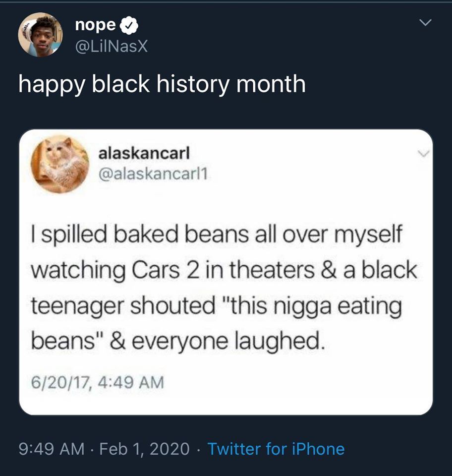Open the nope profile picture

point(40,35)
